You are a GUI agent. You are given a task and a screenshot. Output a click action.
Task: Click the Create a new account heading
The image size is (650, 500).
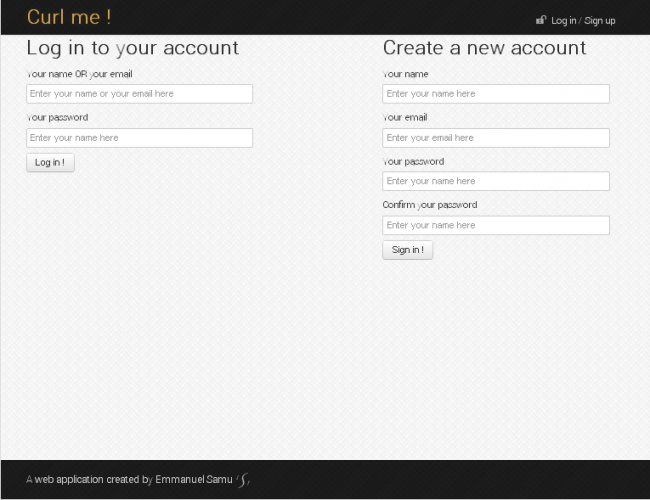click(x=484, y=48)
